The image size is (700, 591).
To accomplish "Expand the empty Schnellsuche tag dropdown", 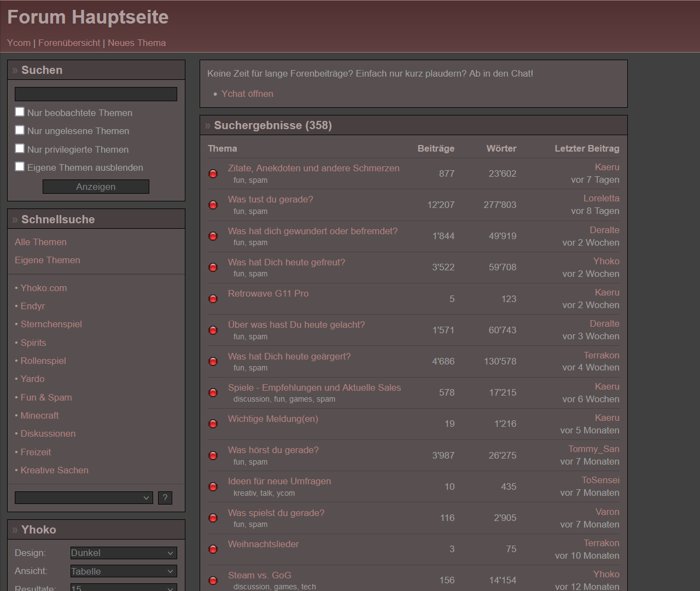I will 84,498.
